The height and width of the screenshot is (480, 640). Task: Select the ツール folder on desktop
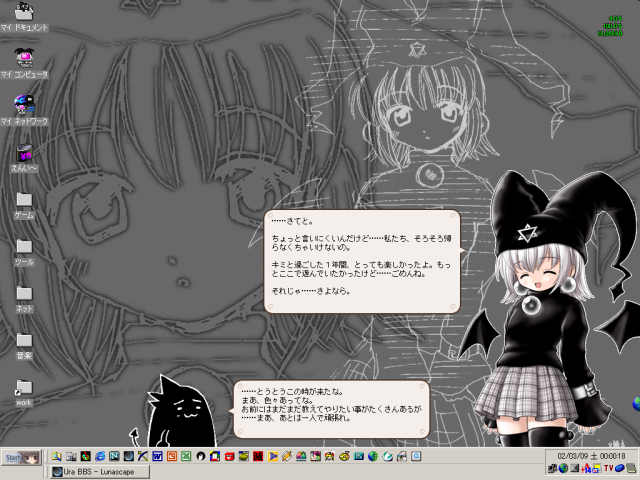pos(24,252)
